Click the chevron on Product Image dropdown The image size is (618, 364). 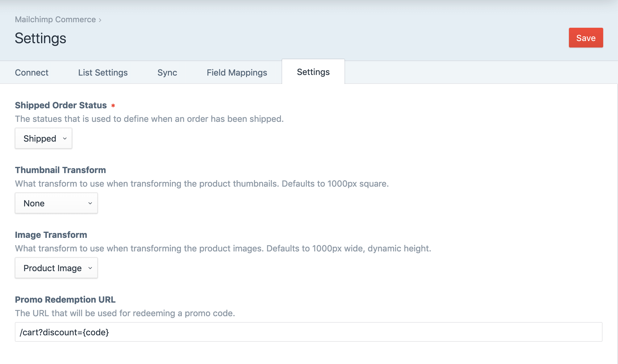90,268
